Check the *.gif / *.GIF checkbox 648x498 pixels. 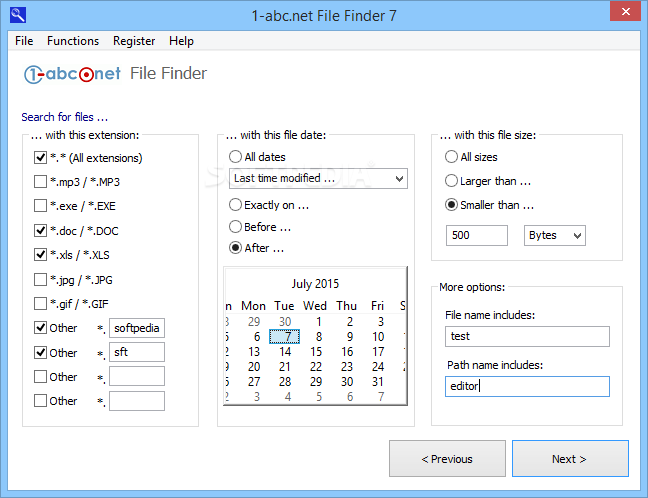click(x=40, y=303)
